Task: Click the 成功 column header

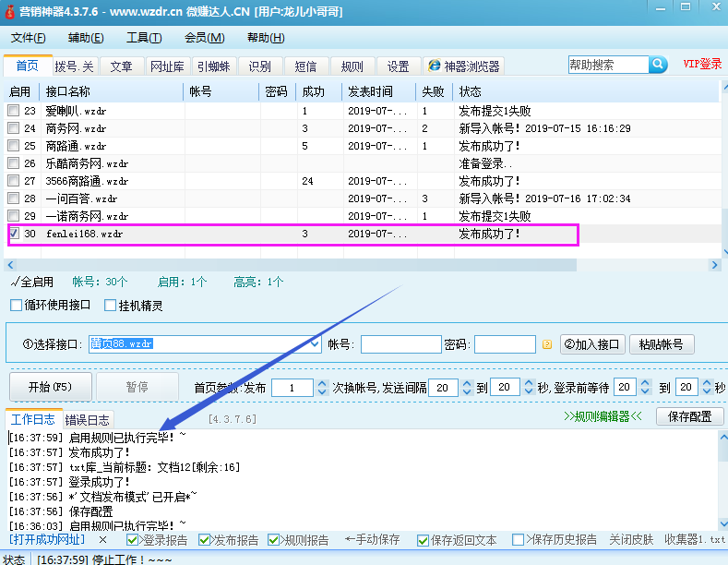Action: point(319,92)
